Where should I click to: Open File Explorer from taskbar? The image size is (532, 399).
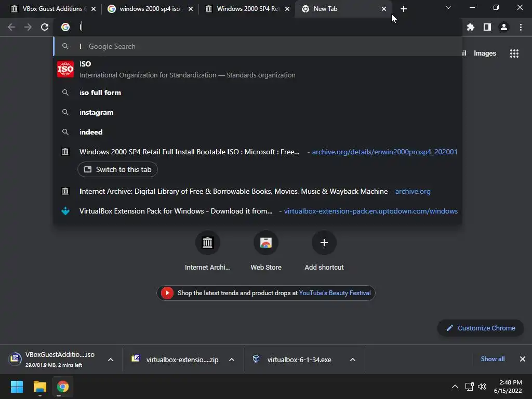pyautogui.click(x=39, y=387)
